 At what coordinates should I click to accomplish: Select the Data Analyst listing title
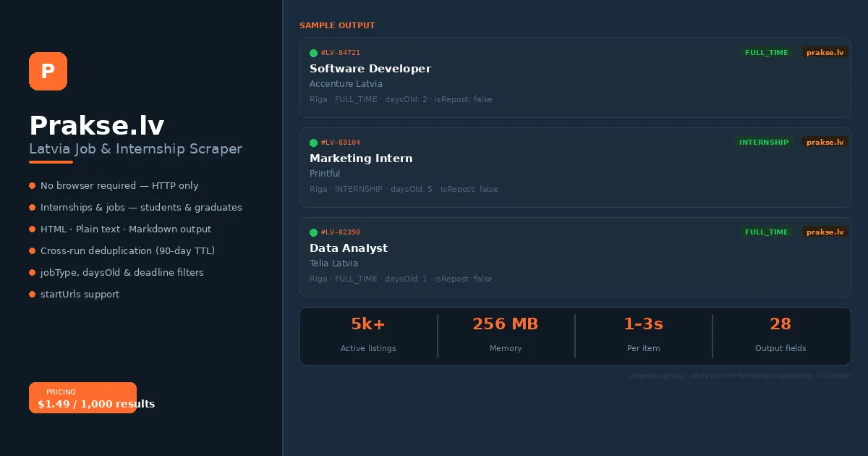(349, 248)
